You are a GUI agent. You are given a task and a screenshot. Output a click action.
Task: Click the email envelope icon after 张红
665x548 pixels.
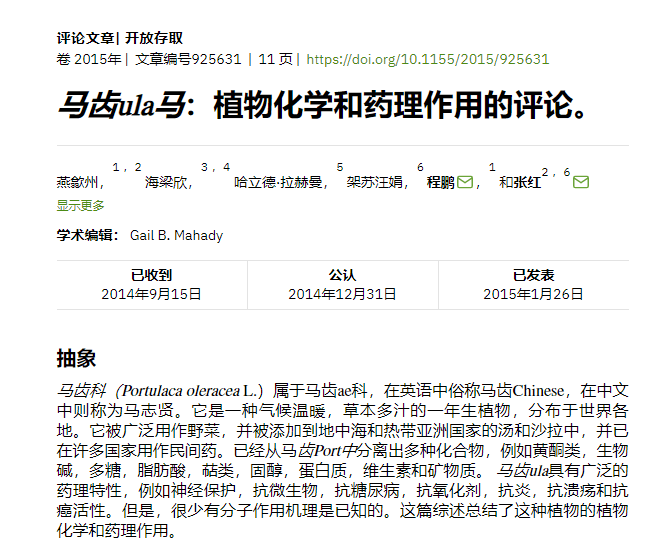tap(581, 183)
